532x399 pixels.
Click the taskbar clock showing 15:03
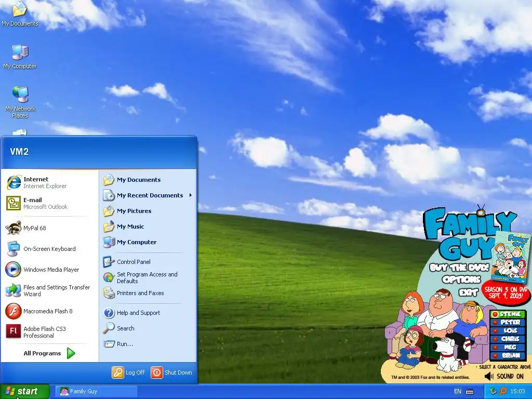pyautogui.click(x=517, y=392)
